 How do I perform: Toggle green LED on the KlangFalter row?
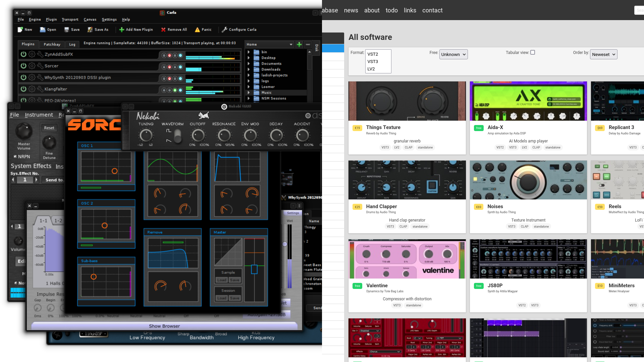click(x=175, y=90)
